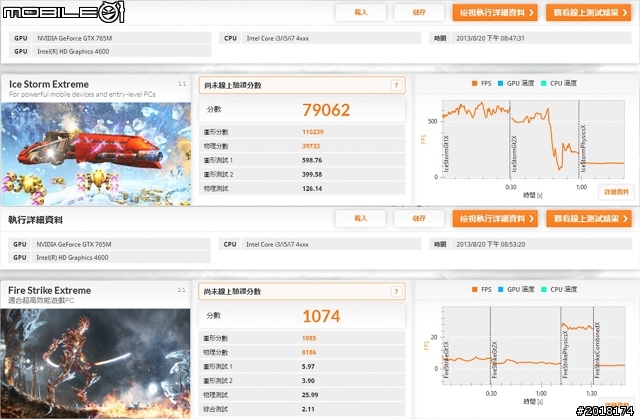Click GPU 溫度 blue legend swatch in Fire Strike chart
640x419 pixels.
point(500,289)
